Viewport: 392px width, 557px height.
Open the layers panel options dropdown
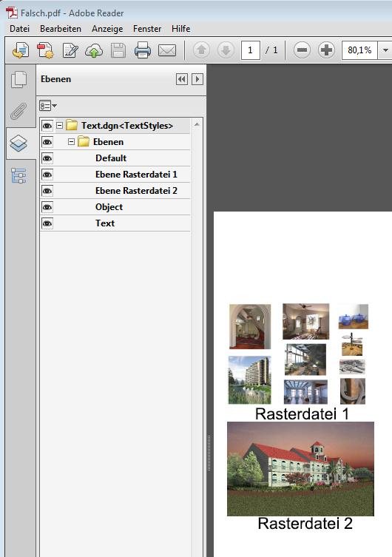(48, 106)
